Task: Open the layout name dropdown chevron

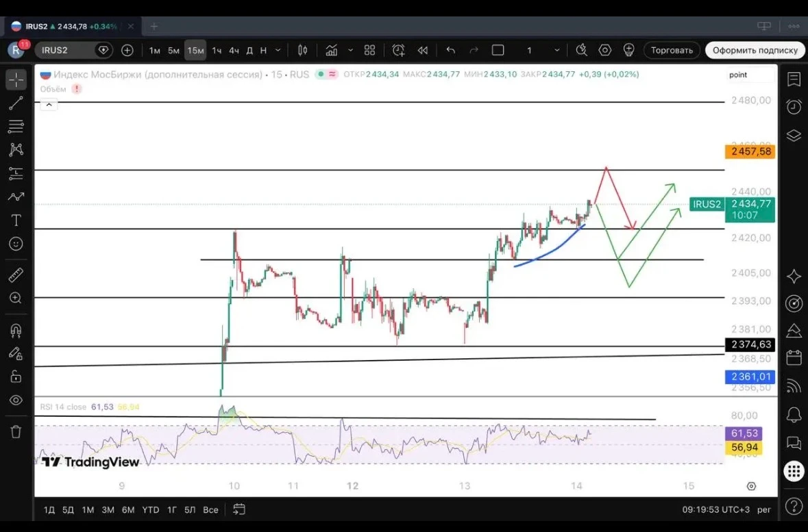Action: [x=556, y=50]
